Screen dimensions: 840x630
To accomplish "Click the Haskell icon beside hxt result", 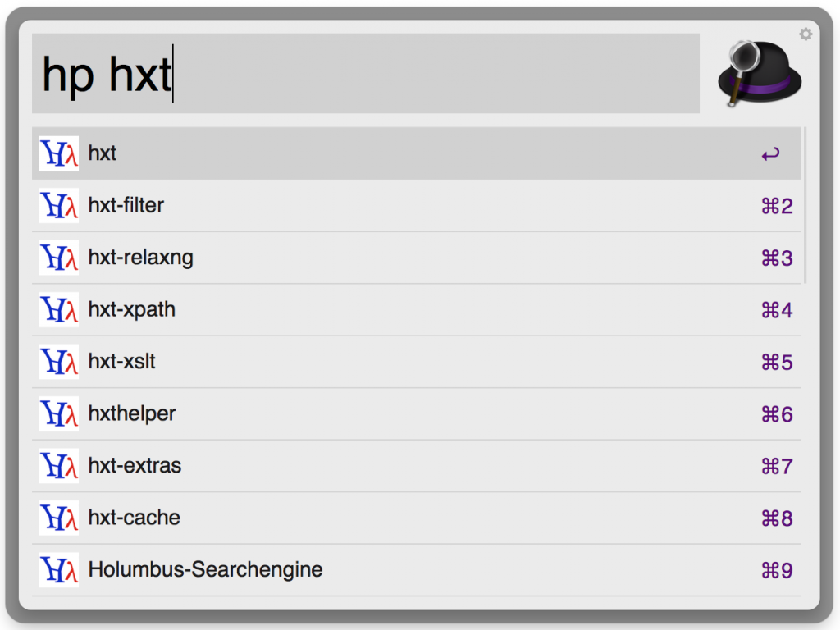I will click(x=59, y=153).
